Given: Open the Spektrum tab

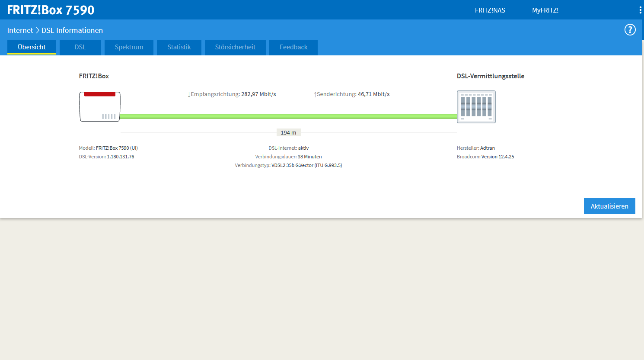Looking at the screenshot, I should pyautogui.click(x=129, y=47).
